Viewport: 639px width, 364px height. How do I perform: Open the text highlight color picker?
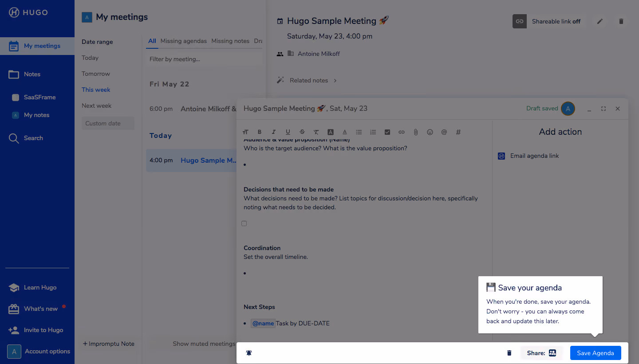[331, 132]
